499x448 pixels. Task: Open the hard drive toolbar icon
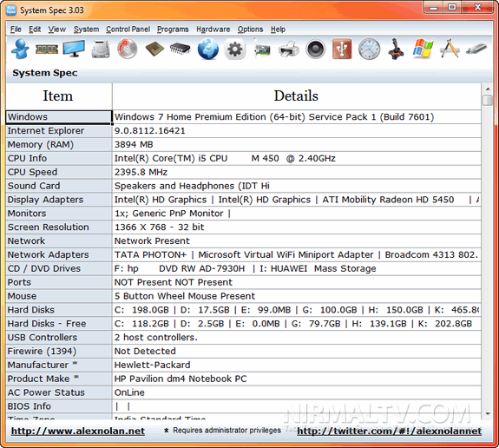(101, 49)
